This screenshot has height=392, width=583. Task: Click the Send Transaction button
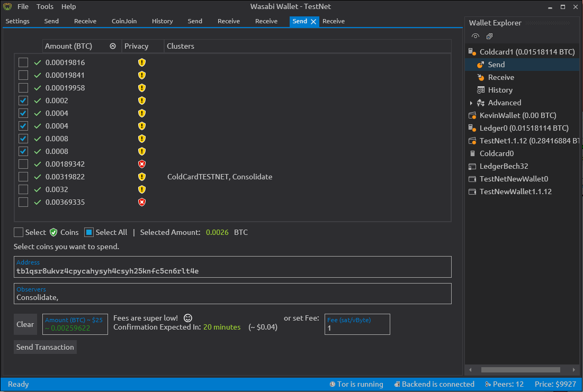click(45, 347)
